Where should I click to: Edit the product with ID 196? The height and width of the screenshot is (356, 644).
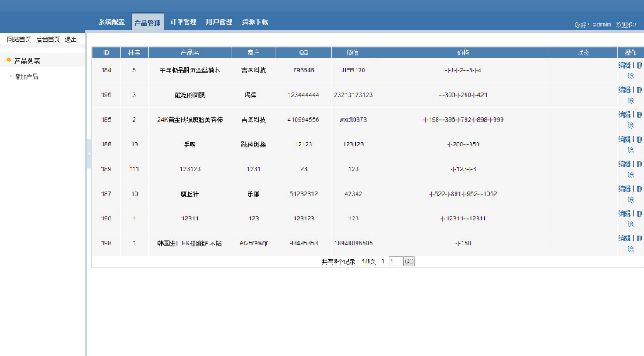click(624, 90)
